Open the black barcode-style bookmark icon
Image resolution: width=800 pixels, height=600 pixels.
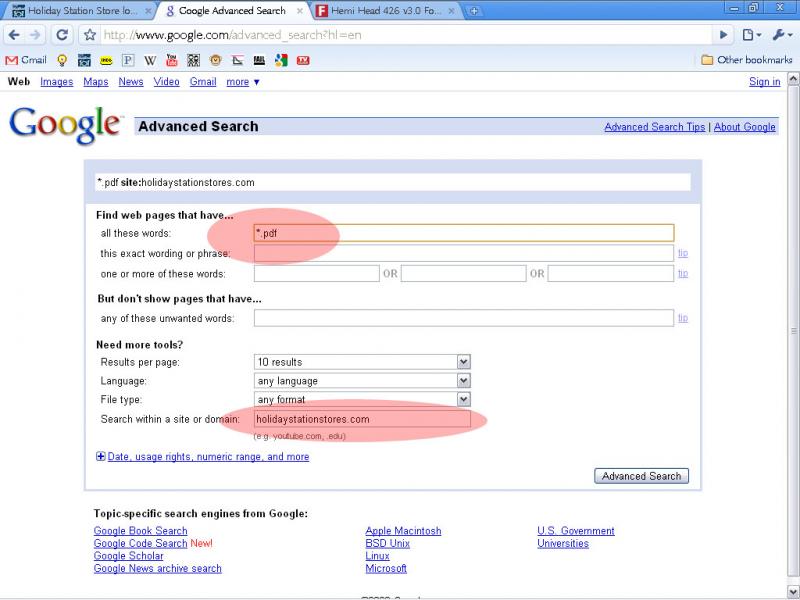259,60
